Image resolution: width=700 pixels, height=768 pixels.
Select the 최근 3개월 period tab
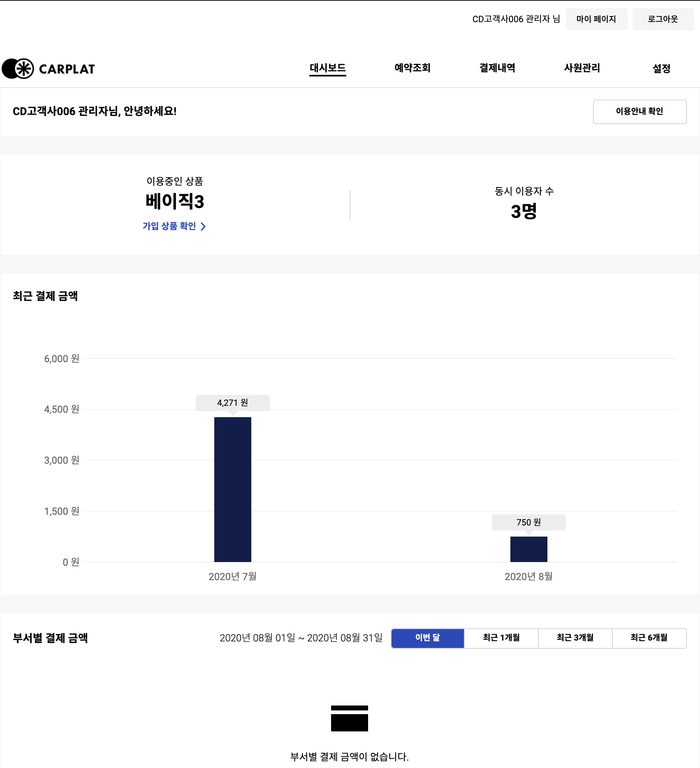pos(575,638)
